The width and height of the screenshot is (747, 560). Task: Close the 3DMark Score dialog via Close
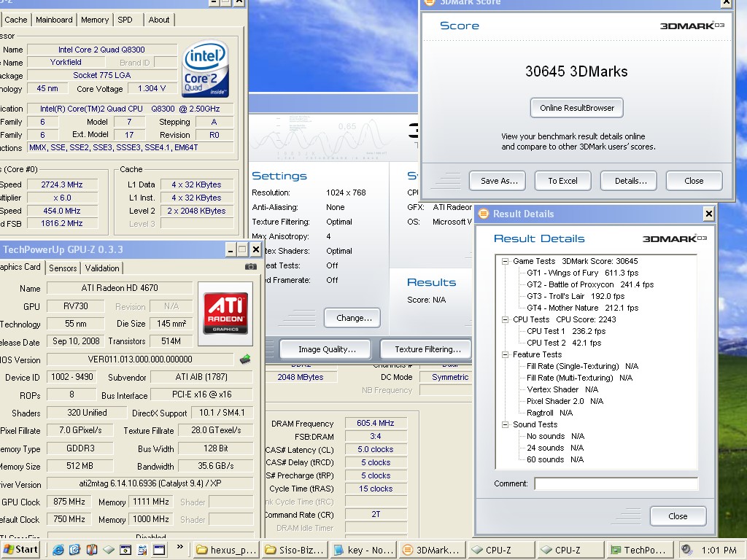(x=694, y=181)
